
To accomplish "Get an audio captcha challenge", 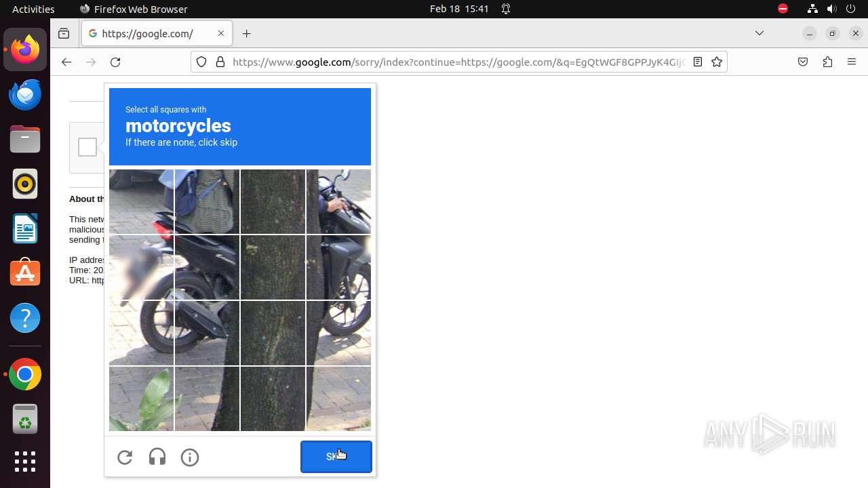I will [157, 457].
